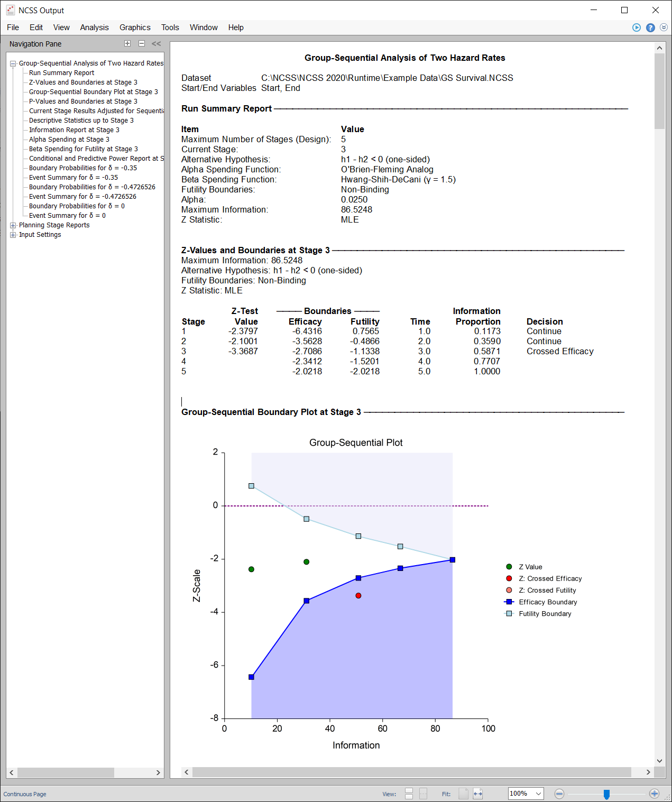Open the Tools menu

170,27
